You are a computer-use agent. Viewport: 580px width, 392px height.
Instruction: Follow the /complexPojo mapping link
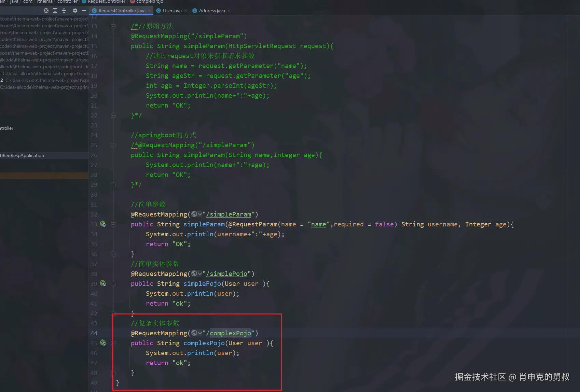pyautogui.click(x=229, y=333)
